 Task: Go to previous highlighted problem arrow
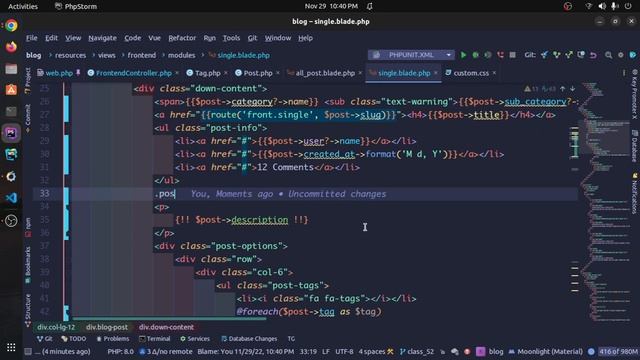(563, 89)
